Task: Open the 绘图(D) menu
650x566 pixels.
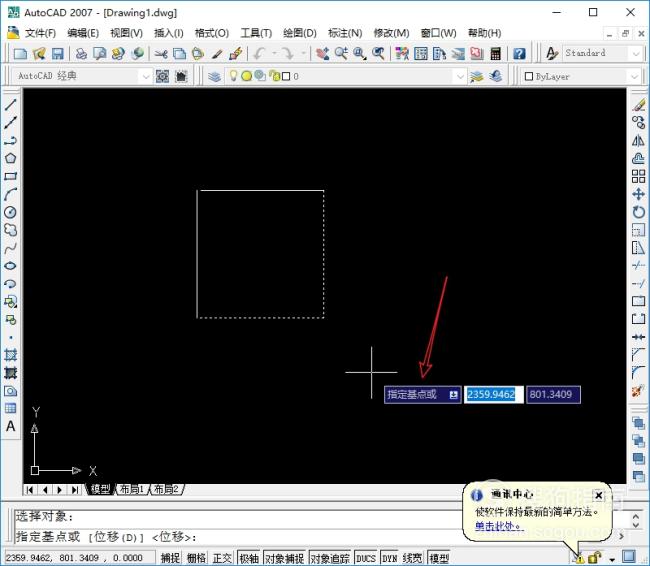Action: click(x=300, y=33)
